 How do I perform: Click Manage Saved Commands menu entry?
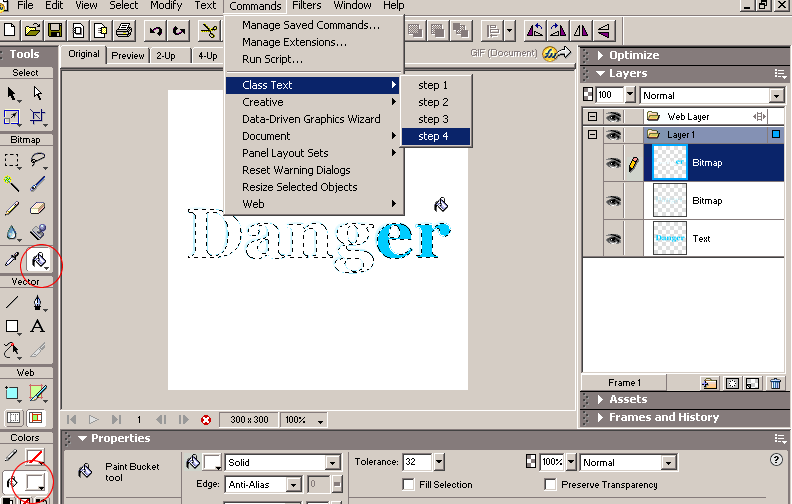click(311, 25)
